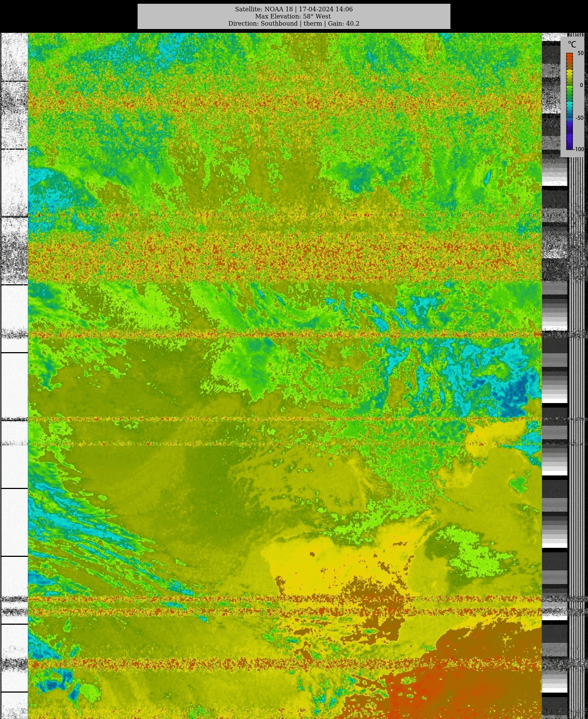Click 'Direction: Southbound | therm | Gain: 40.2' line
Viewport: 588px width, 719px height.
[294, 23]
